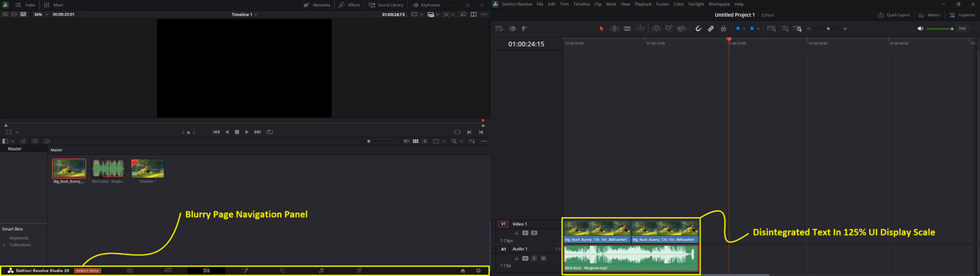Open the Effects panel

point(349,5)
